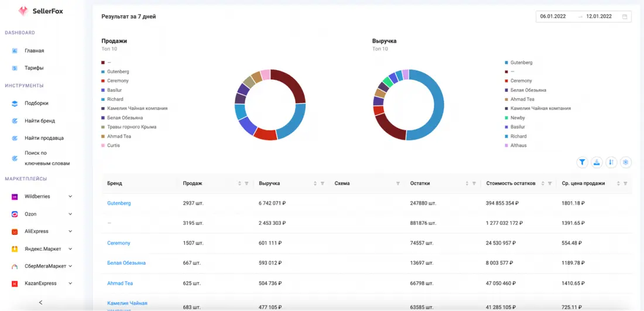This screenshot has height=311, width=644.
Task: Open the Главная dashboard page
Action: [34, 51]
